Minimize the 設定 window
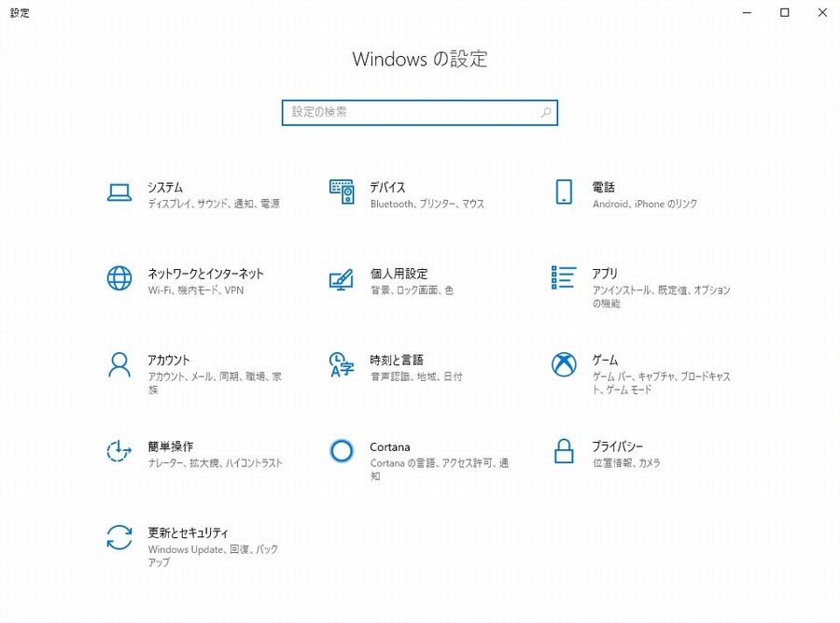 pos(747,12)
